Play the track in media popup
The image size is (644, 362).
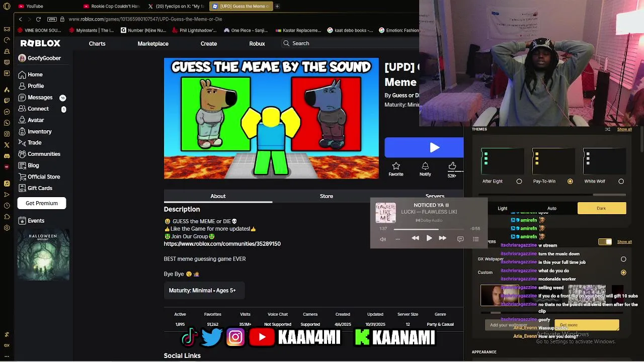pyautogui.click(x=429, y=238)
